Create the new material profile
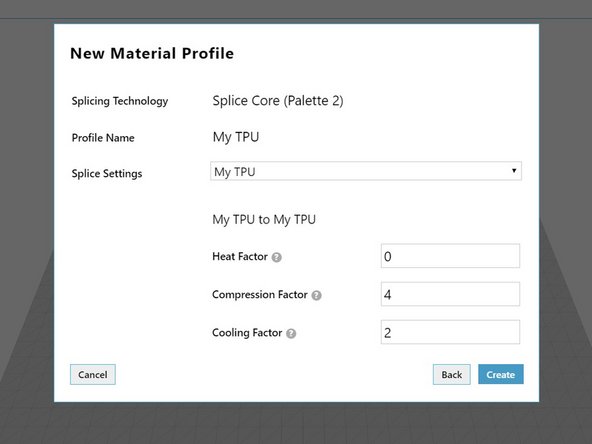 pos(501,374)
